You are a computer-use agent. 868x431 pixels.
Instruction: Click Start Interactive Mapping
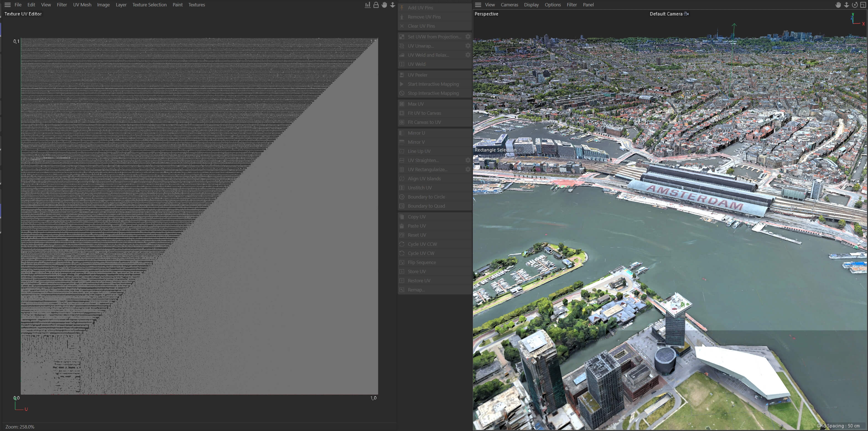435,84
